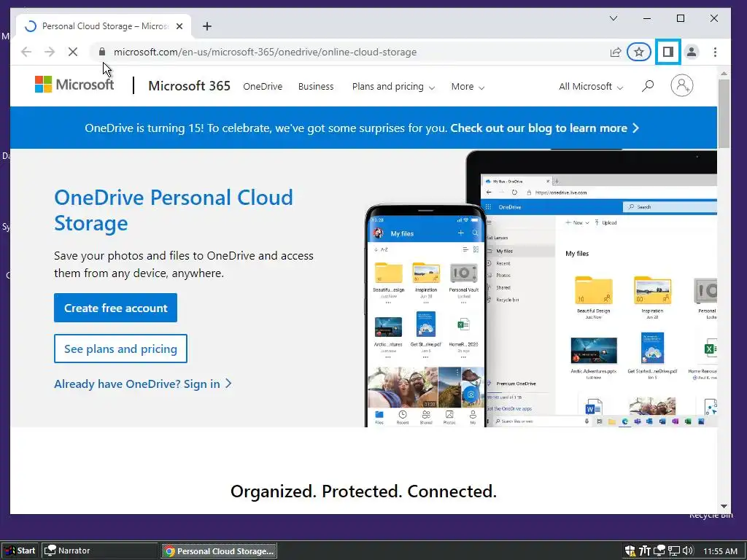This screenshot has height=560, width=747.
Task: Click the volume speaker tray icon
Action: pyautogui.click(x=688, y=551)
